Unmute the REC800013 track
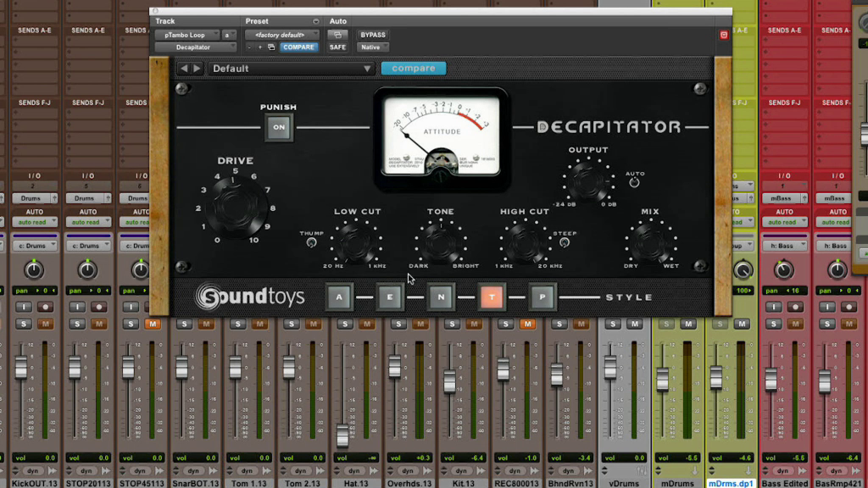Image resolution: width=868 pixels, height=488 pixels. pos(527,324)
